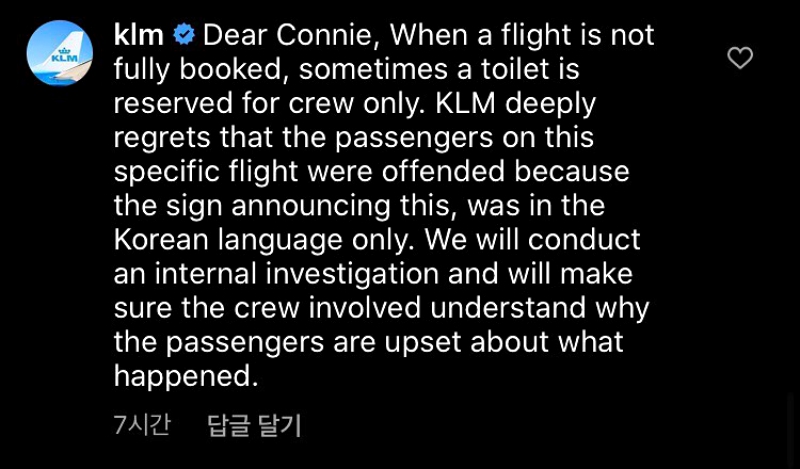The width and height of the screenshot is (800, 469).
Task: Like the KLM comment with heart icon
Action: point(740,58)
